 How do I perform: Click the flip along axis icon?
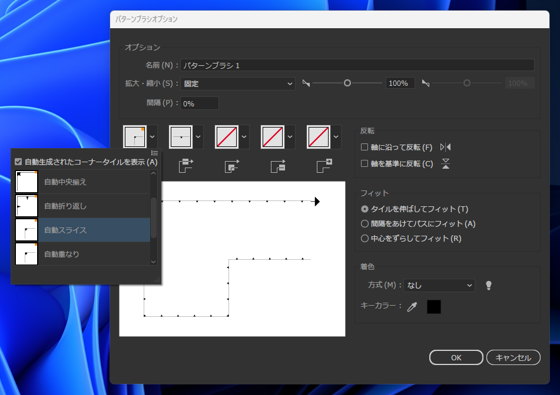point(445,147)
